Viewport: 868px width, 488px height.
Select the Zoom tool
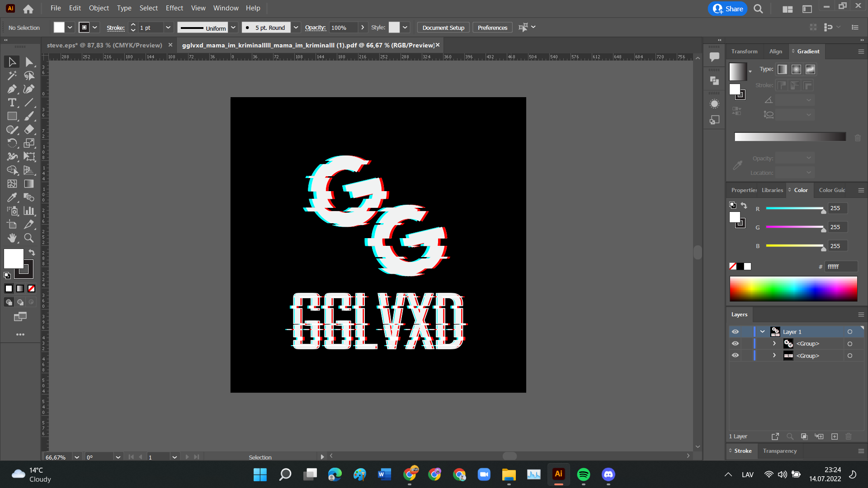point(29,238)
